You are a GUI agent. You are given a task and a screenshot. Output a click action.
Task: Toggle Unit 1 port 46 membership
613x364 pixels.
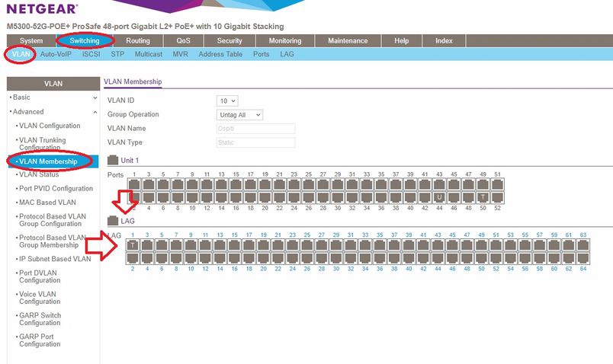coord(454,197)
